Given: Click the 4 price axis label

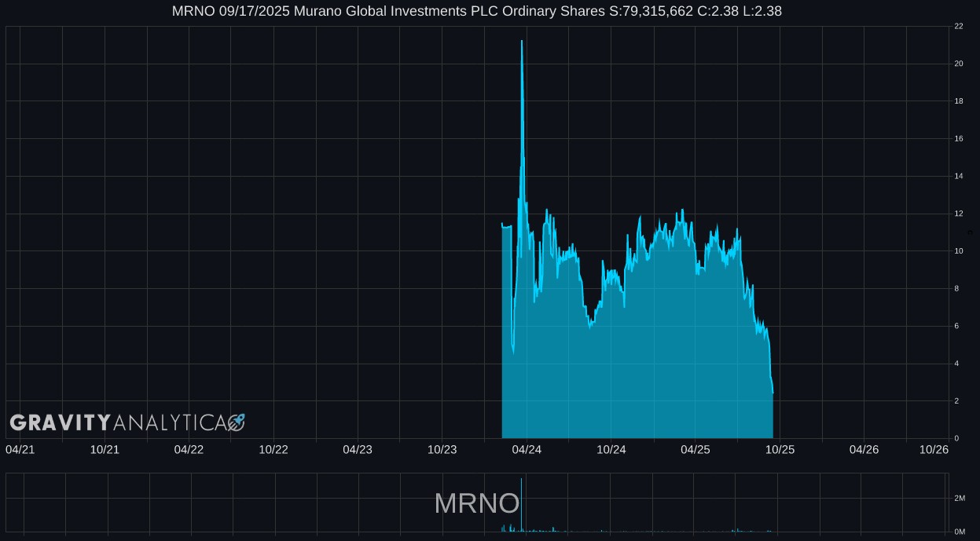Looking at the screenshot, I should click(x=956, y=364).
